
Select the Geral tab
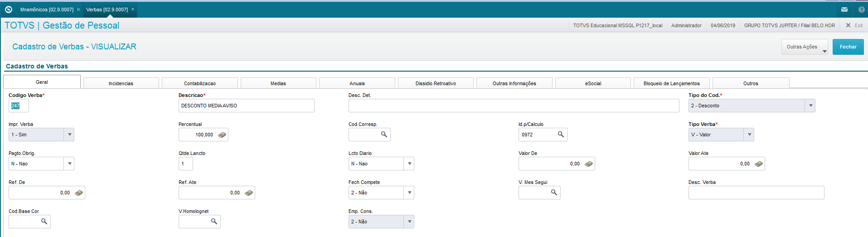coord(42,82)
